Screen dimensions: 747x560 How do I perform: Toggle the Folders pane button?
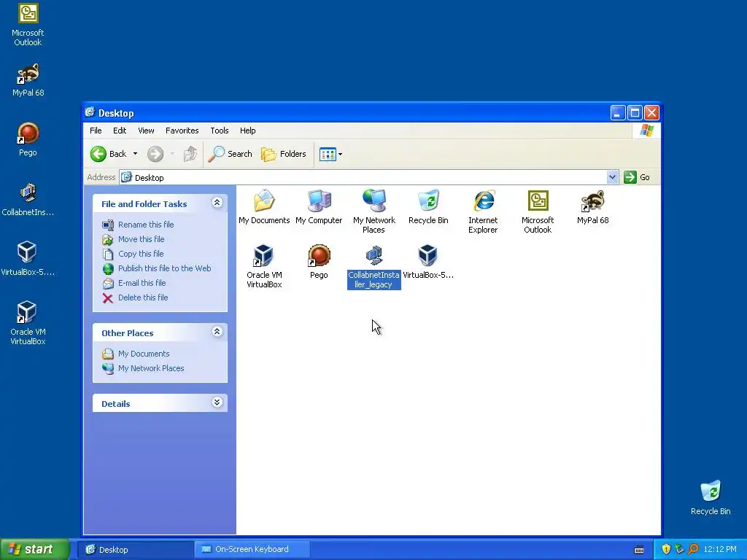284,154
